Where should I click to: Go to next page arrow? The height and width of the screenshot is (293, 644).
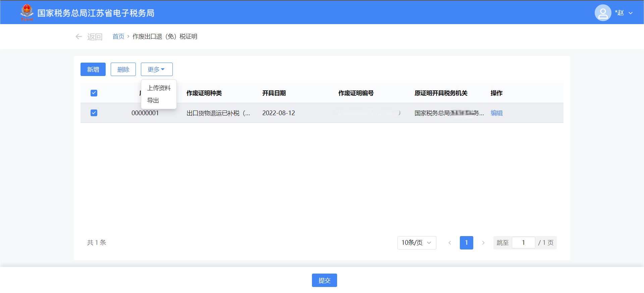pyautogui.click(x=483, y=243)
